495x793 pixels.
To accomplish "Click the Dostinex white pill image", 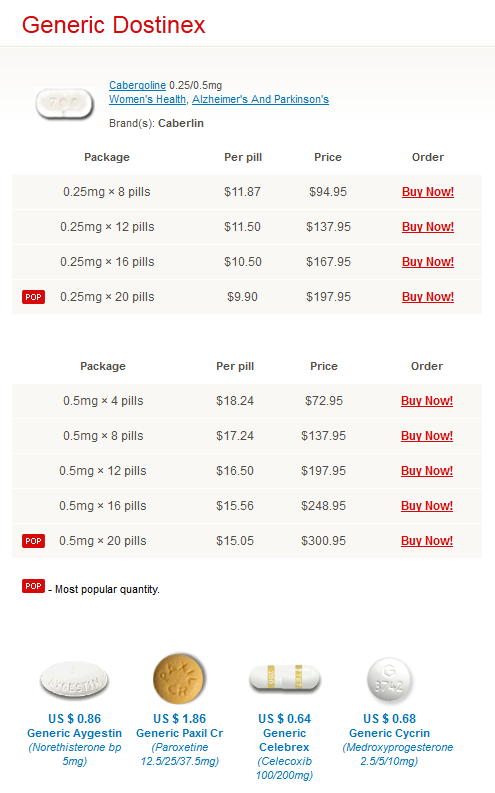I will coord(64,104).
